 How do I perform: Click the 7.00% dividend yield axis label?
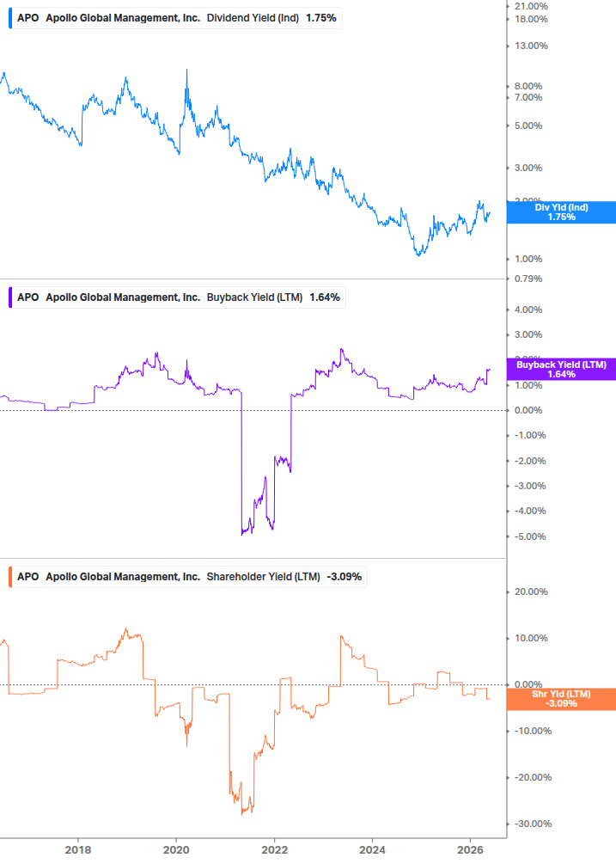528,97
